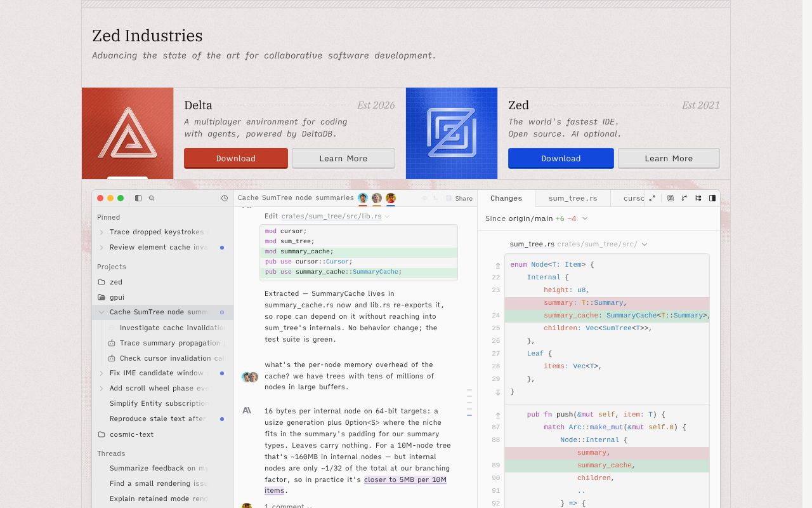This screenshot has width=812, height=508.
Task: Expand the Fix IME candidate window item
Action: (x=101, y=373)
